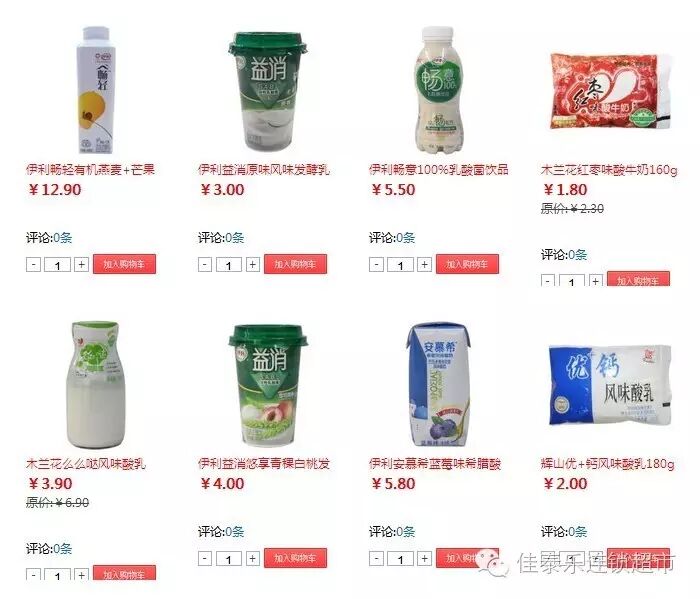Click the 安慕希 blueberry carton image
The width and height of the screenshot is (700, 599).
[x=438, y=384]
